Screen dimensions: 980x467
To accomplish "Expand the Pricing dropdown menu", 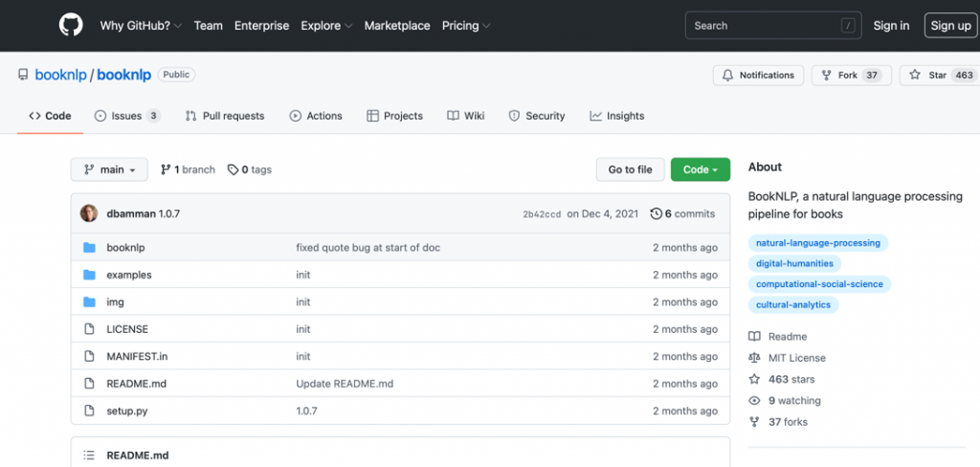I will click(x=466, y=26).
